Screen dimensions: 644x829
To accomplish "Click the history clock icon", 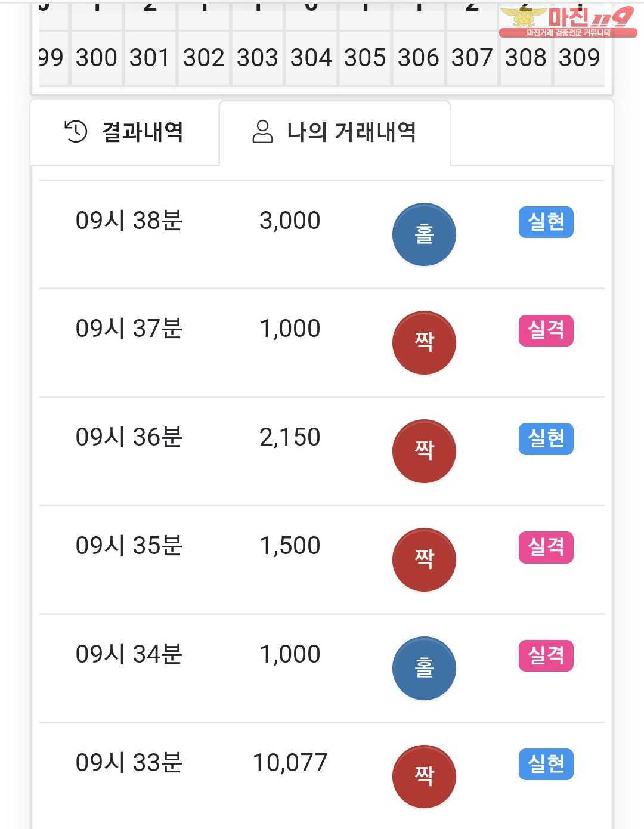I will [x=76, y=131].
